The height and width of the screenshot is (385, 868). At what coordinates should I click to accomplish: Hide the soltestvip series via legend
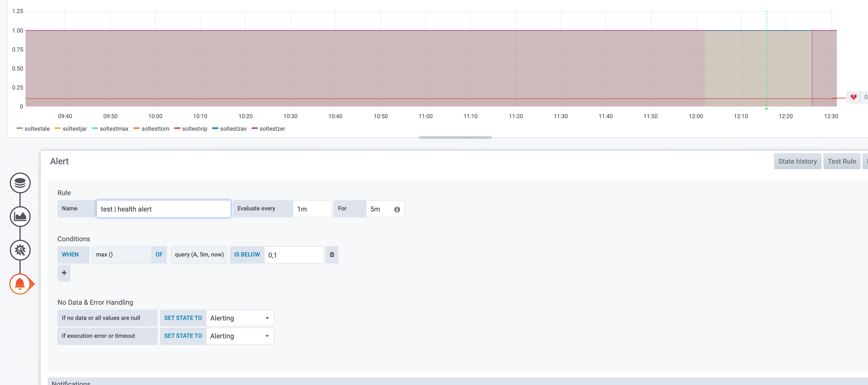click(x=195, y=129)
